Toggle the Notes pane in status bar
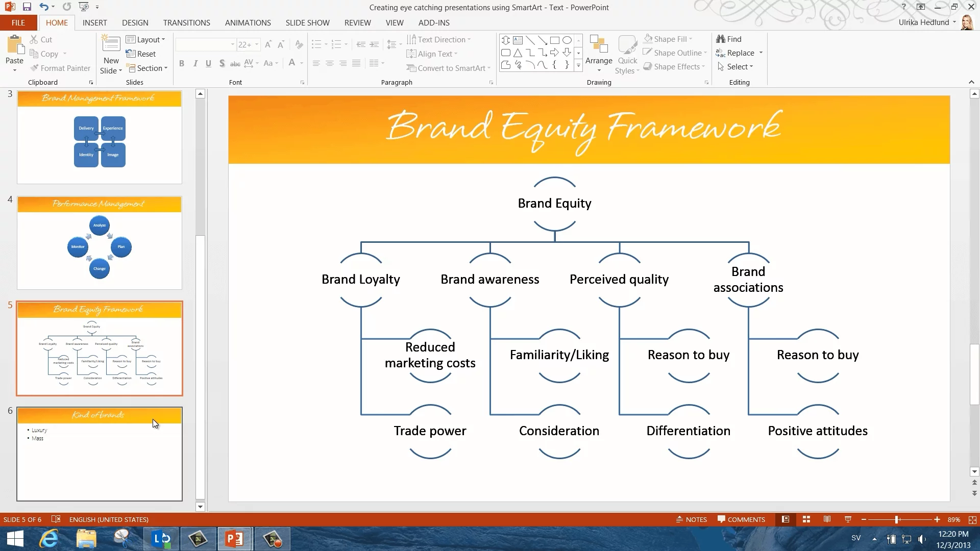Screen dimensions: 980x551 coord(692,519)
